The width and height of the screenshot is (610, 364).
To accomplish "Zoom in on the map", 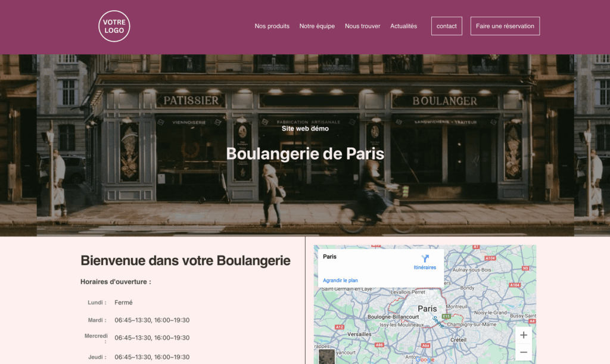I will (x=523, y=335).
